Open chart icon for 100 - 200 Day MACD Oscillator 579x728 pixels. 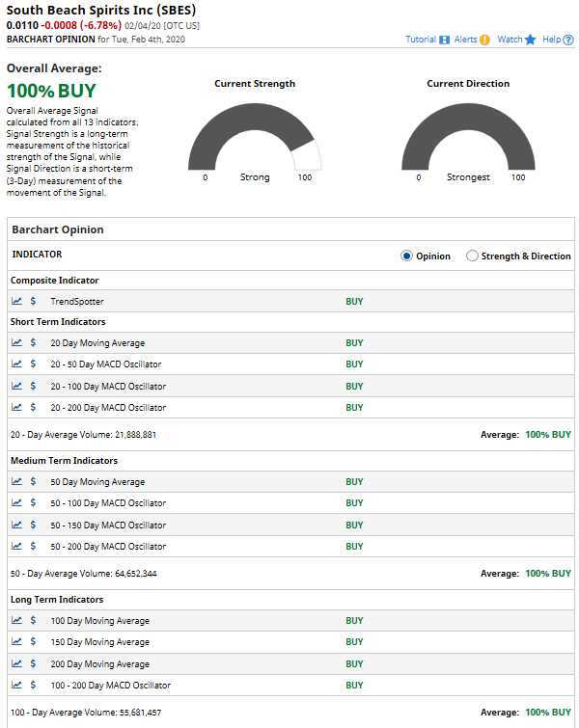pyautogui.click(x=16, y=685)
